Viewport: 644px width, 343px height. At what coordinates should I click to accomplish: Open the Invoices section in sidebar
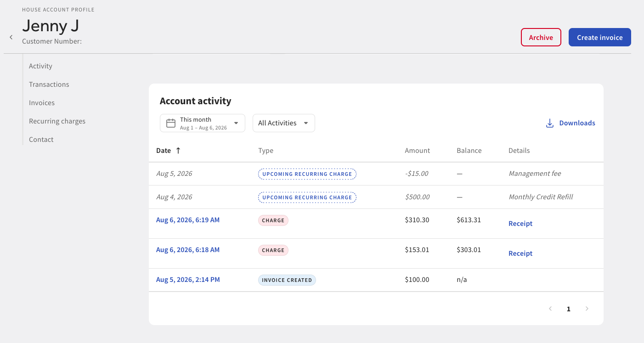[x=42, y=103]
